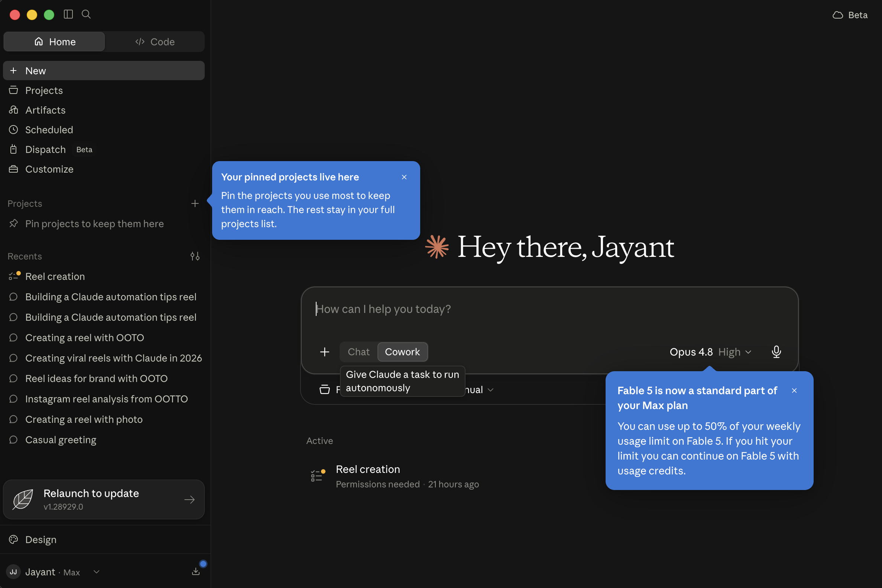The height and width of the screenshot is (588, 882).
Task: Open search with the magnifier icon
Action: (86, 14)
